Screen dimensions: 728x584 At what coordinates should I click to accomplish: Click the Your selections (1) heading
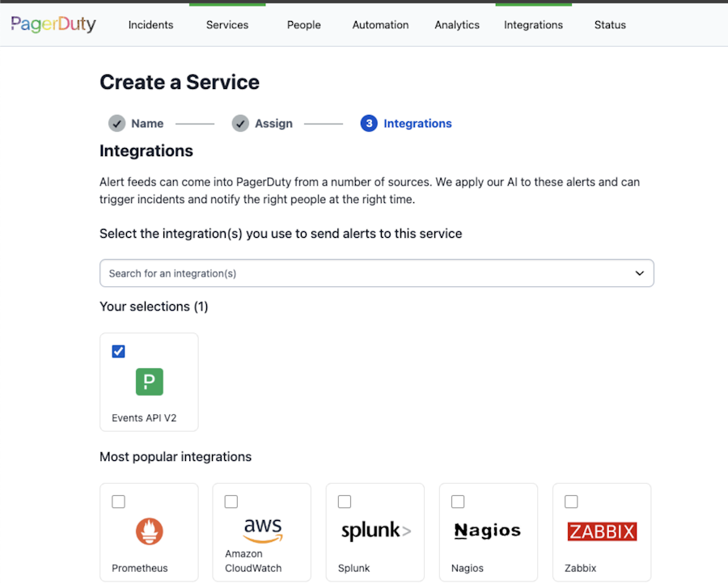(x=154, y=307)
